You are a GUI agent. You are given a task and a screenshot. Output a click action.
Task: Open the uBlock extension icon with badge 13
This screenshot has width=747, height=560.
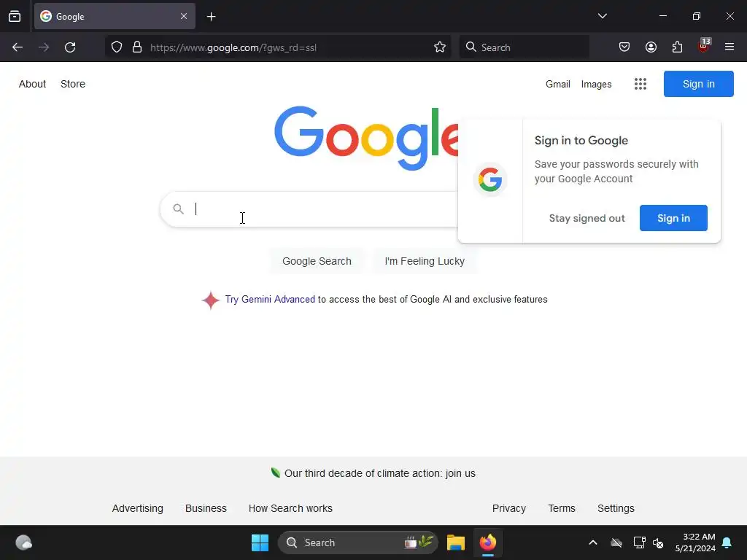point(704,46)
